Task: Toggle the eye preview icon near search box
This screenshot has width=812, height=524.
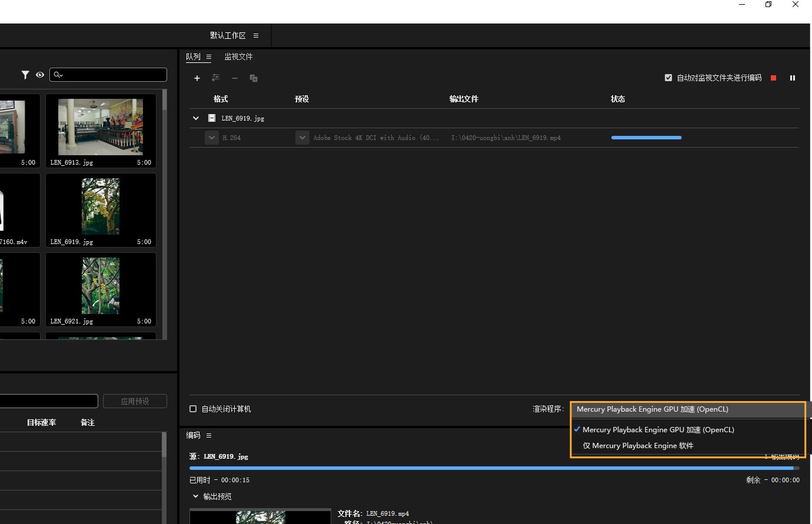Action: click(x=40, y=75)
